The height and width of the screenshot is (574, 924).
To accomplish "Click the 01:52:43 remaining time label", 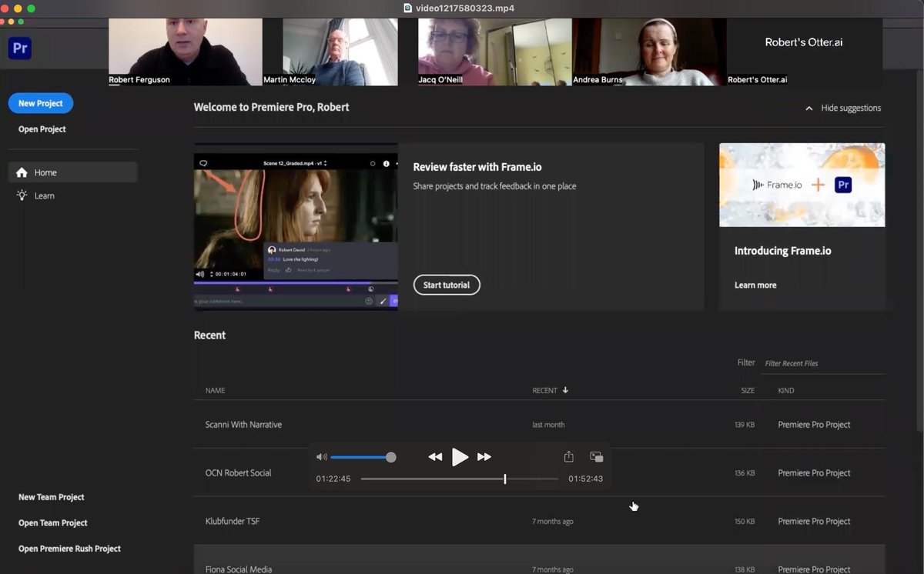I will point(586,479).
